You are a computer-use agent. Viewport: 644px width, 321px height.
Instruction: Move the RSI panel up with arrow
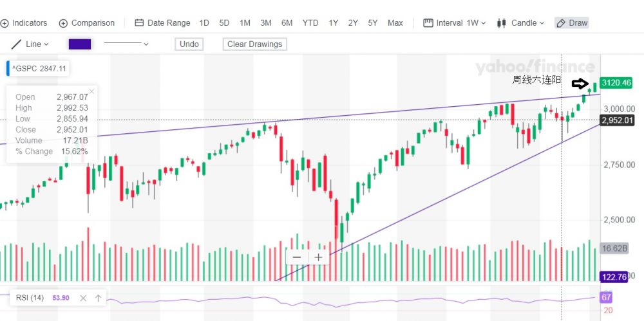pos(98,298)
